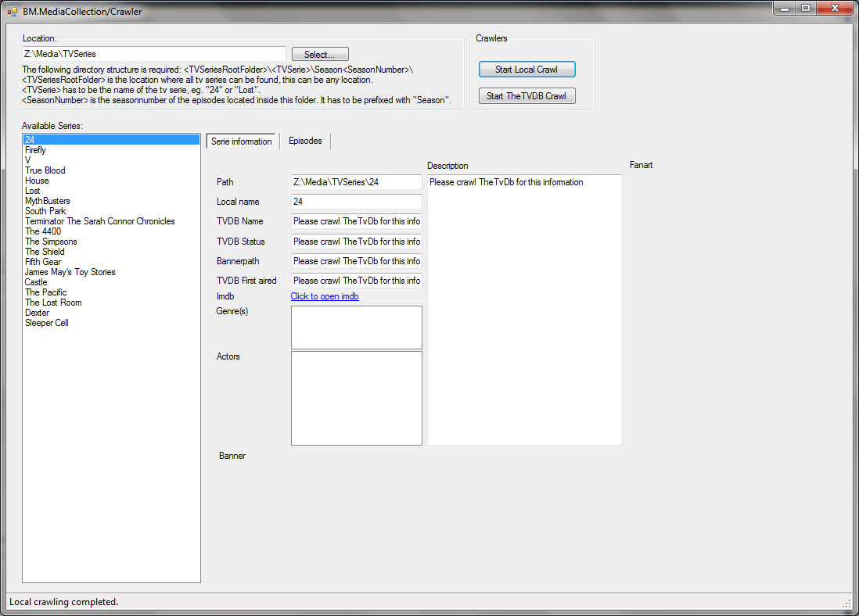Select True Blood in the series list

coord(111,170)
